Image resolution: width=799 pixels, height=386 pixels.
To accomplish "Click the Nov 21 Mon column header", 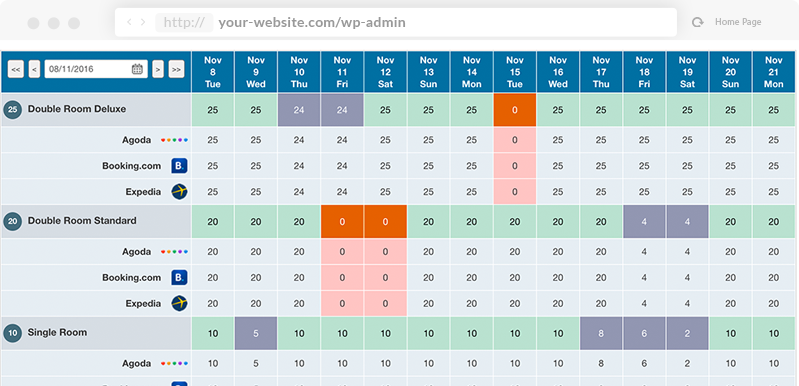I will [x=774, y=72].
